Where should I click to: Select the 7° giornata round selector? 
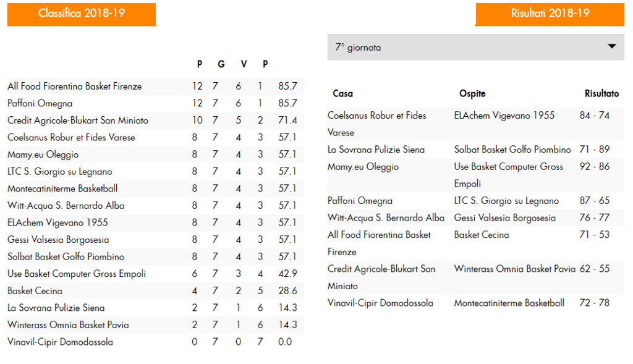pos(475,47)
